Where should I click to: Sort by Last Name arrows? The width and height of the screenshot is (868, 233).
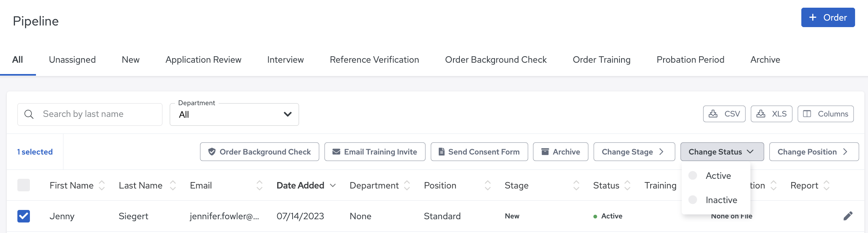[x=173, y=185]
